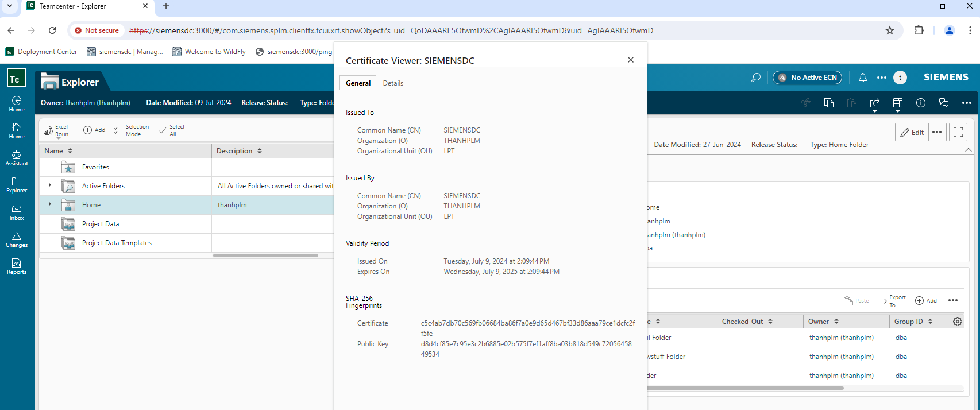Open the browser tab search dropdown
The height and width of the screenshot is (410, 980).
point(10,6)
